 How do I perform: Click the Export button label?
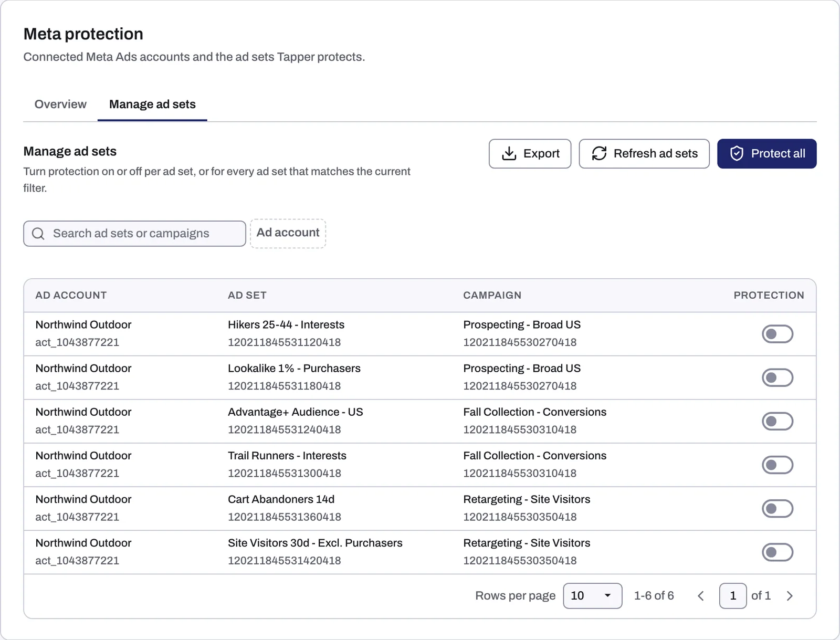(x=541, y=153)
